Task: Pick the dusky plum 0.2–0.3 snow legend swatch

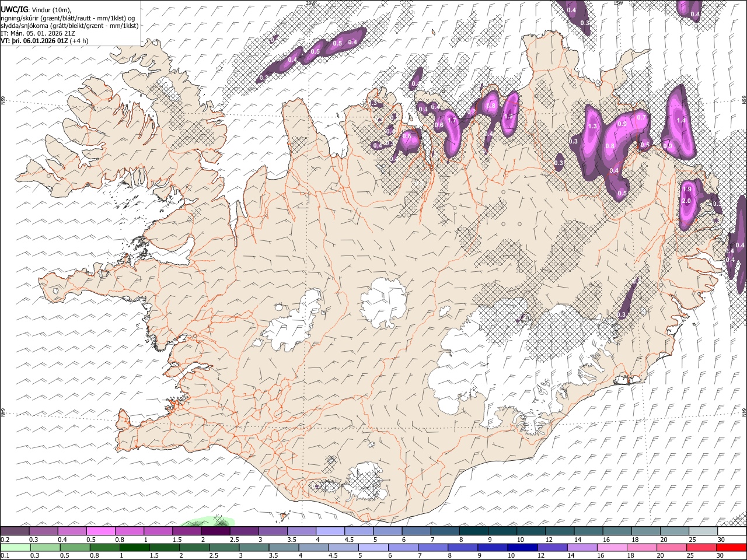Action: point(15,531)
